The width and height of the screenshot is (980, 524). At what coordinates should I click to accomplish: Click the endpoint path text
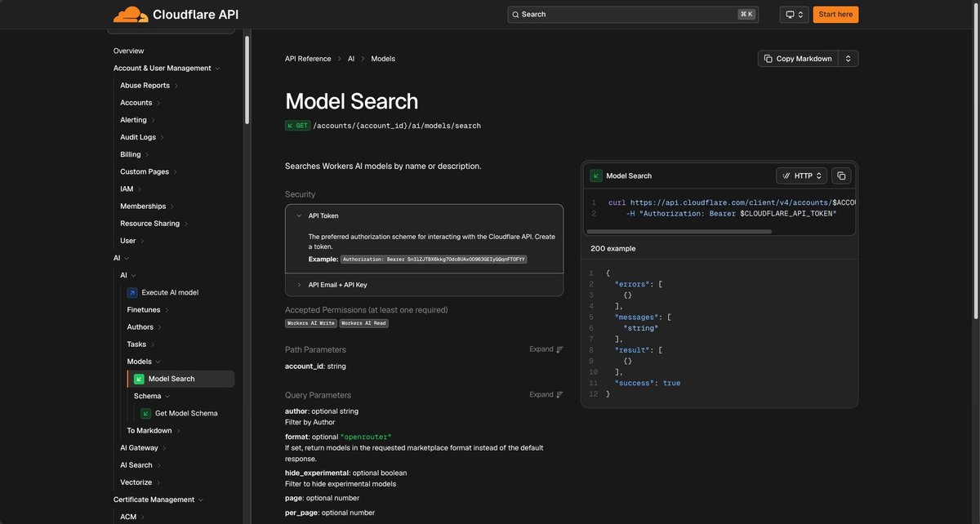397,126
